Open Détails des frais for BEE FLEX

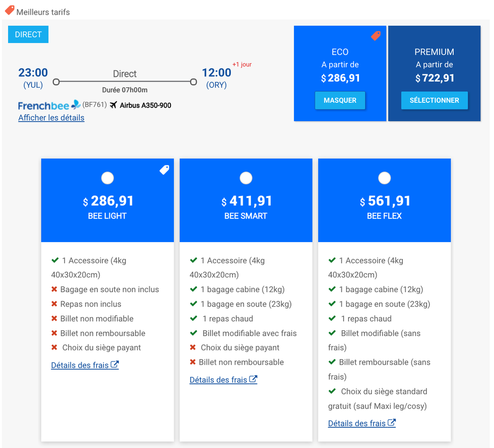point(357,423)
